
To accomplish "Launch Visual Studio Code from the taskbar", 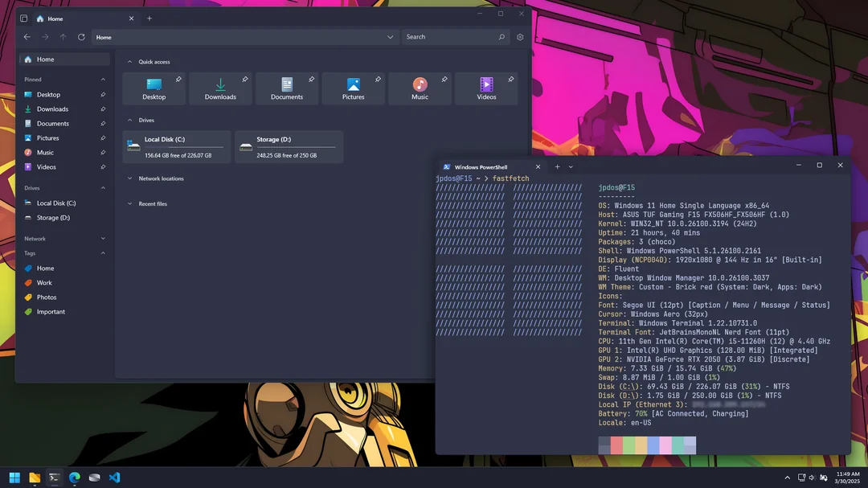I will (x=115, y=478).
